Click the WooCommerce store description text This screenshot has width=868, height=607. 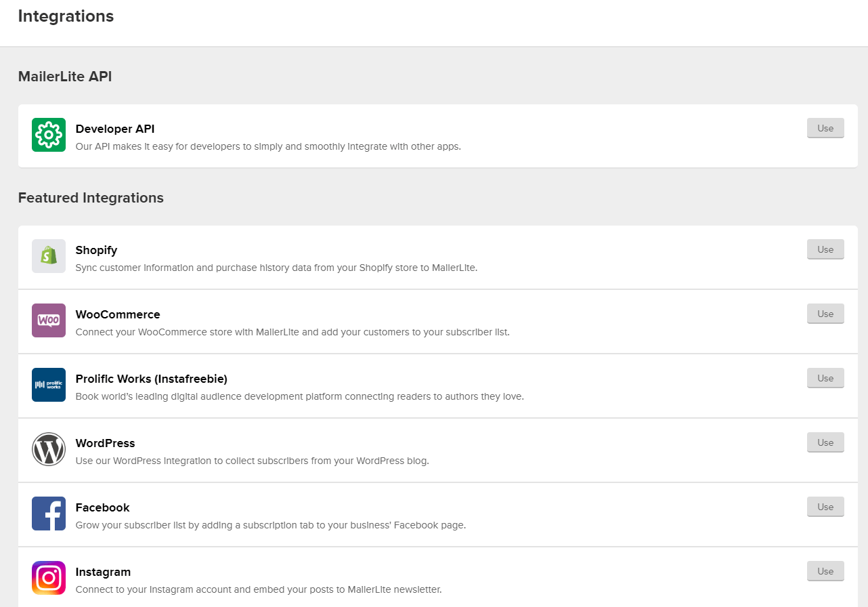pos(292,332)
